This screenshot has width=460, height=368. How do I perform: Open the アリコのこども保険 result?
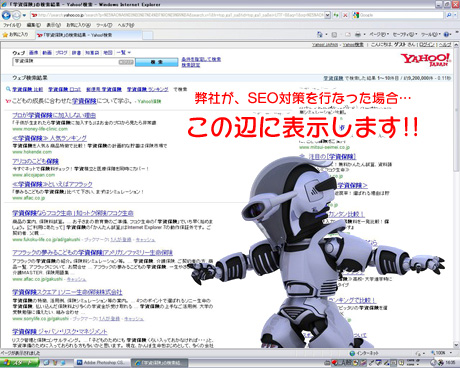(x=35, y=161)
